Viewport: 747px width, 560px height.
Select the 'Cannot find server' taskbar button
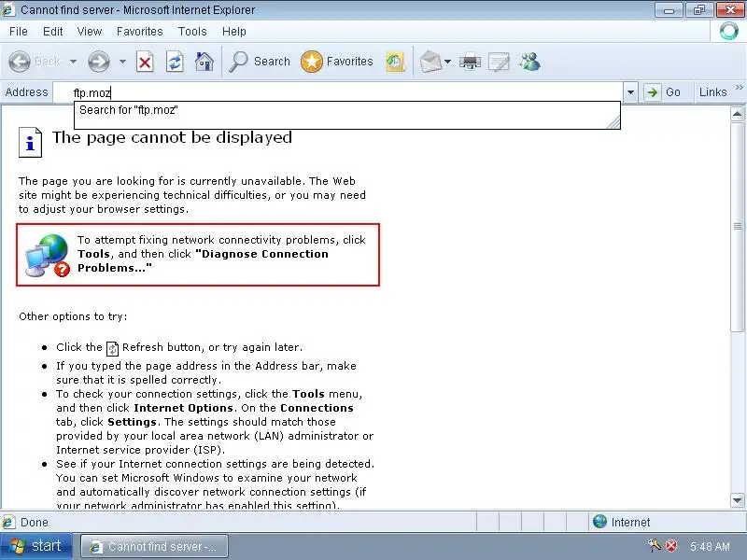[154, 547]
